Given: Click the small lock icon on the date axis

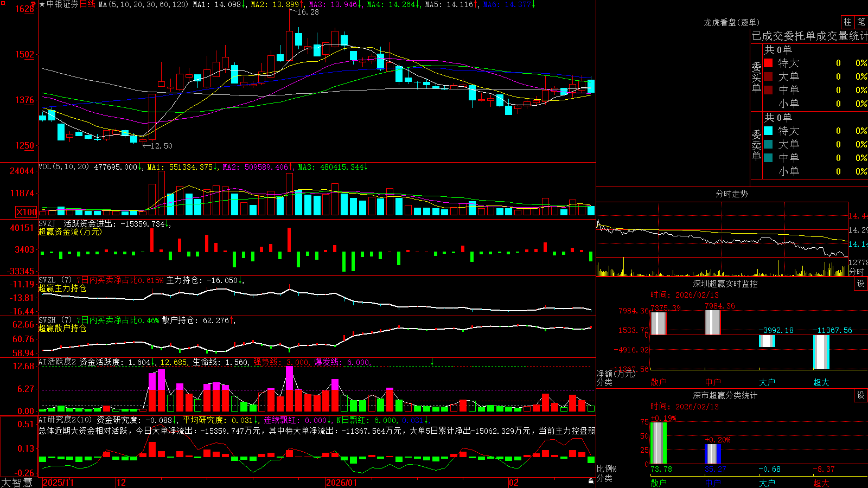Looking at the screenshot, I should pos(591,481).
